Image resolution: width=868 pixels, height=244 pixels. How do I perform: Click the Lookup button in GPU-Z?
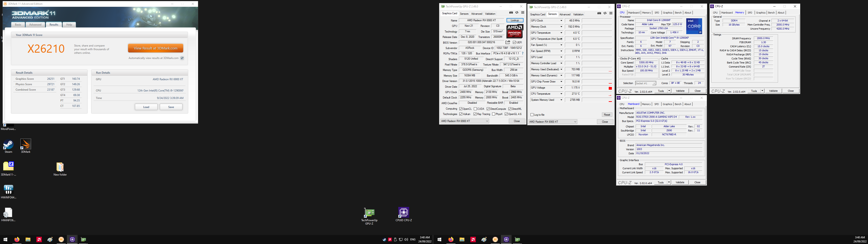point(515,20)
